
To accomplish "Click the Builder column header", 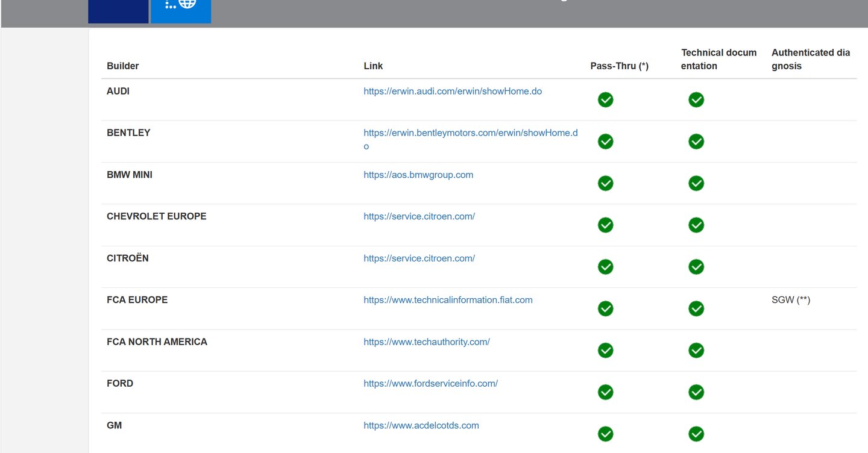I will click(123, 66).
